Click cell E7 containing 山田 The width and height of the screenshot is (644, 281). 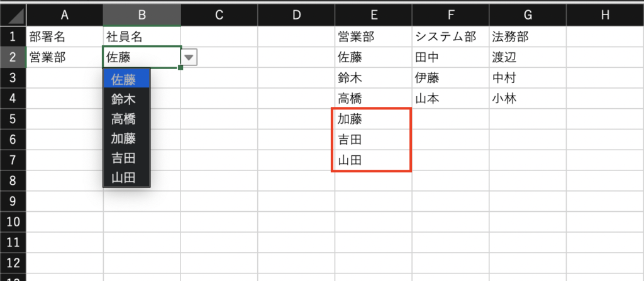[x=374, y=160]
